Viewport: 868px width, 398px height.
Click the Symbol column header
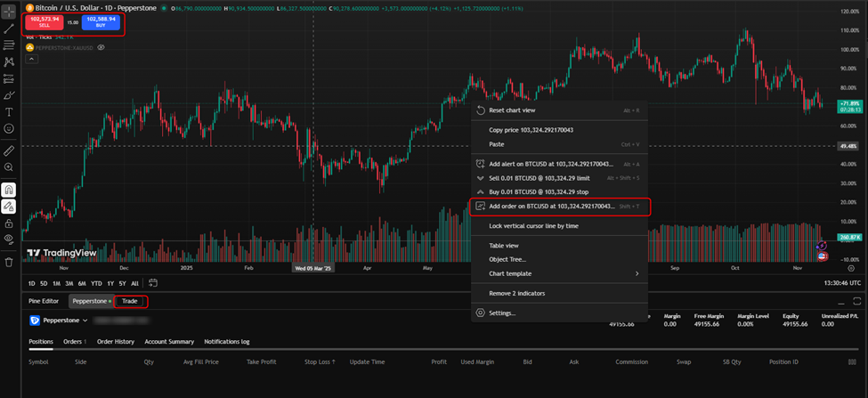(x=39, y=362)
